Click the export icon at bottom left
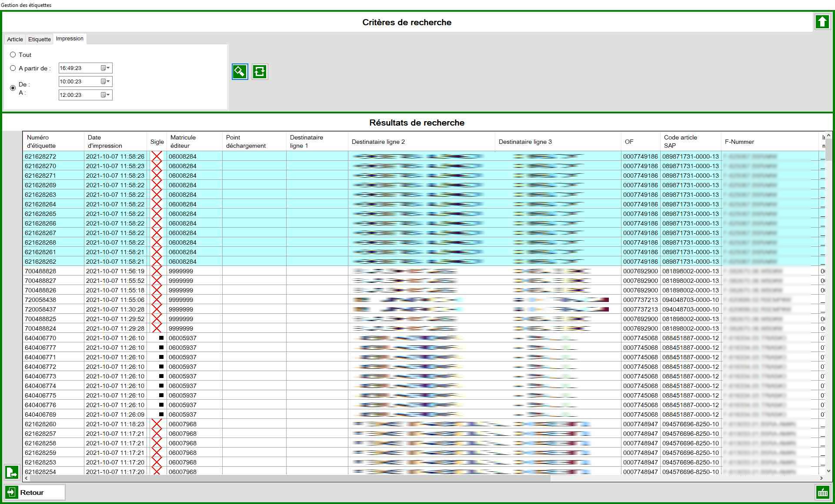The height and width of the screenshot is (504, 835). pos(12,472)
